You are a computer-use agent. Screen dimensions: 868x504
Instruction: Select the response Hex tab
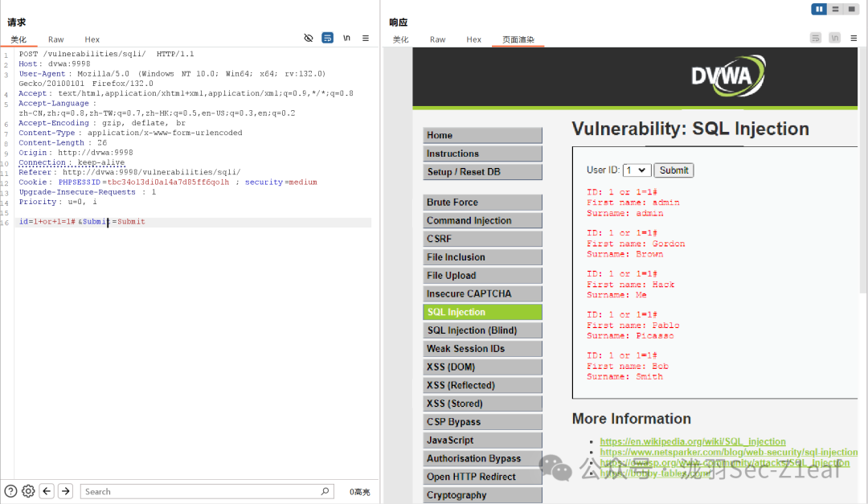tap(473, 39)
